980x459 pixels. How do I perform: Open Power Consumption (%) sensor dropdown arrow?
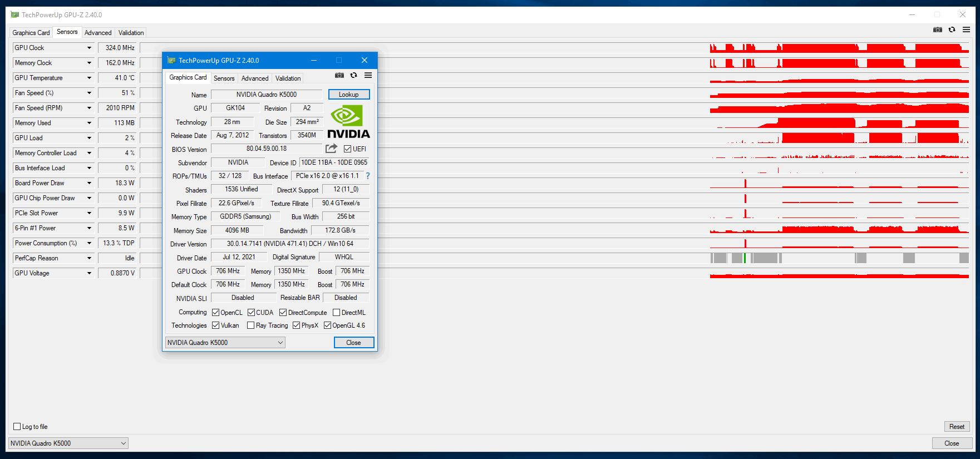[89, 243]
